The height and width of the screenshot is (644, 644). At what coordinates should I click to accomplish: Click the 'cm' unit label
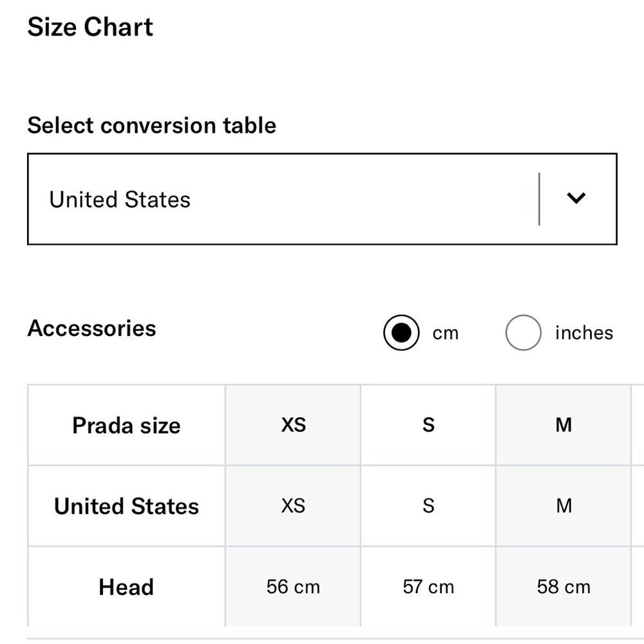point(445,334)
